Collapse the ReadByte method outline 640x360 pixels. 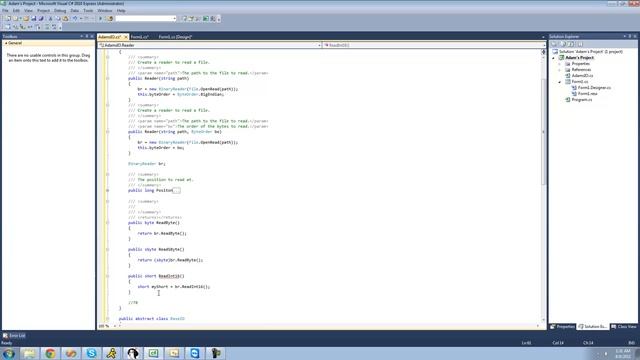(x=107, y=223)
